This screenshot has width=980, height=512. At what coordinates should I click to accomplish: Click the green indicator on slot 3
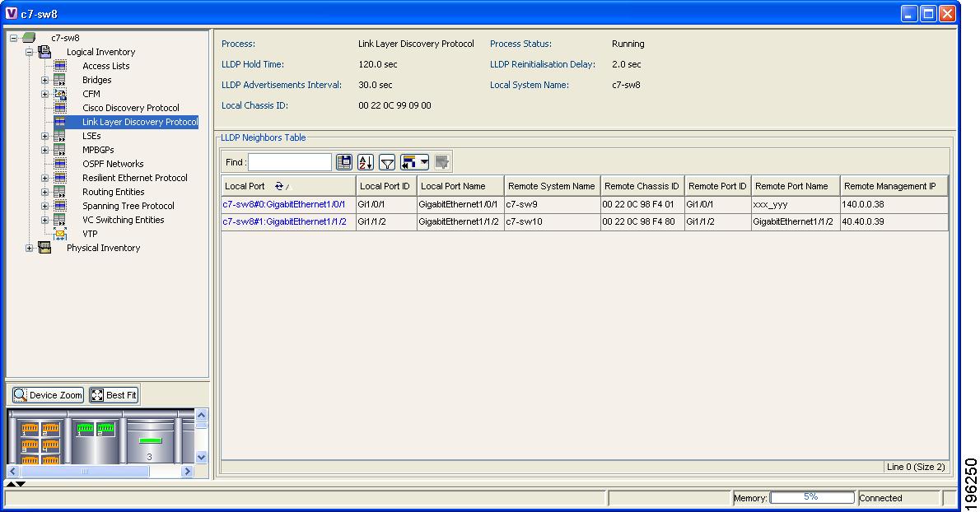click(150, 441)
